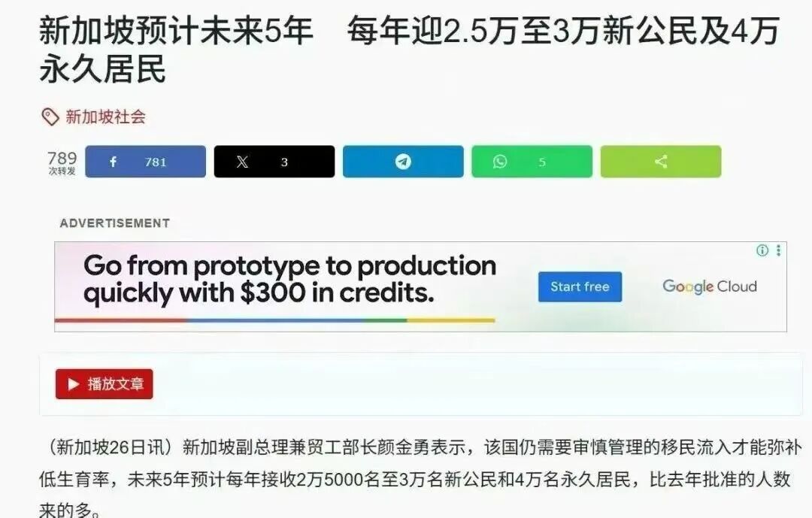This screenshot has height=518, width=812.
Task: Click the 播放文章 play button
Action: [104, 384]
